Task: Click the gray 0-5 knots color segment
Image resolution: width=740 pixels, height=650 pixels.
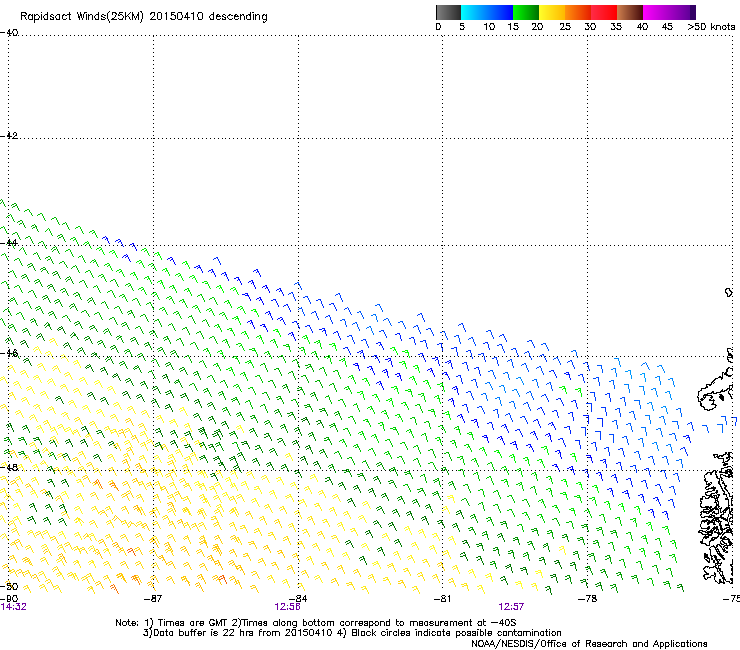Action: pyautogui.click(x=448, y=12)
